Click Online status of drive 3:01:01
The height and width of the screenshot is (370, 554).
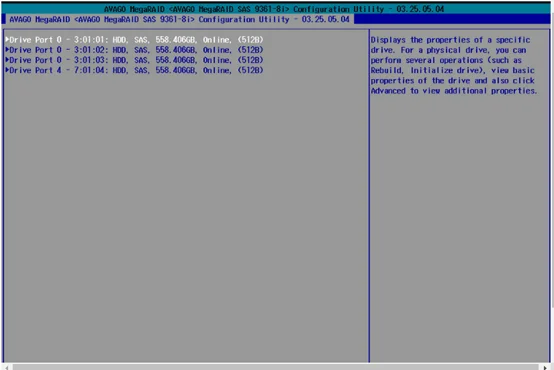(217, 40)
